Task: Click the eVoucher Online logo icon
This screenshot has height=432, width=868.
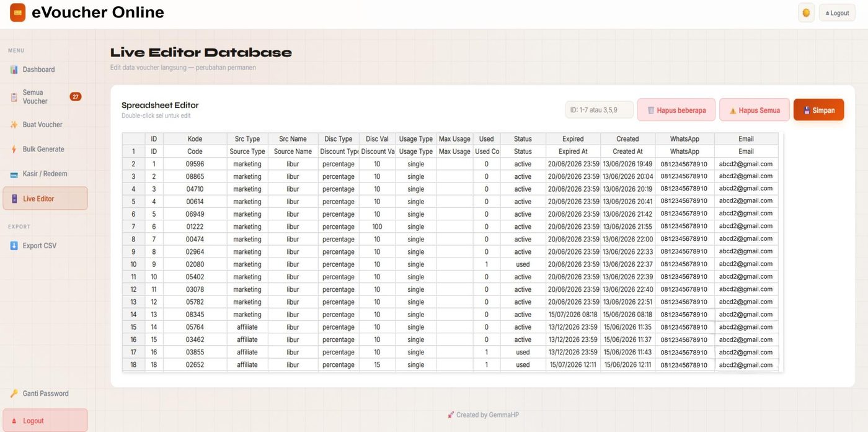Action: click(17, 12)
